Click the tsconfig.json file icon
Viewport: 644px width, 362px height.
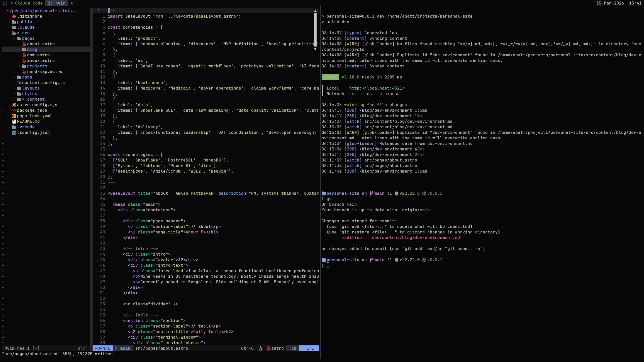14,132
